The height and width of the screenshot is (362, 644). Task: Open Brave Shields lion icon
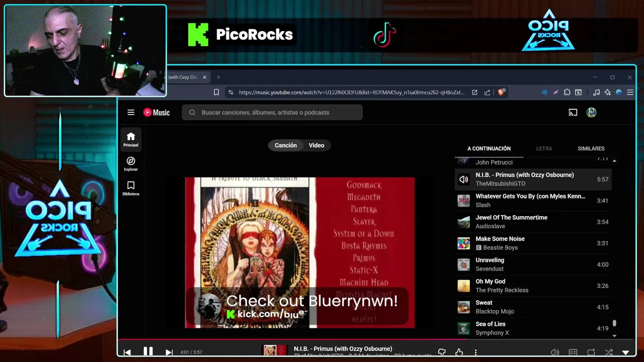pyautogui.click(x=501, y=93)
